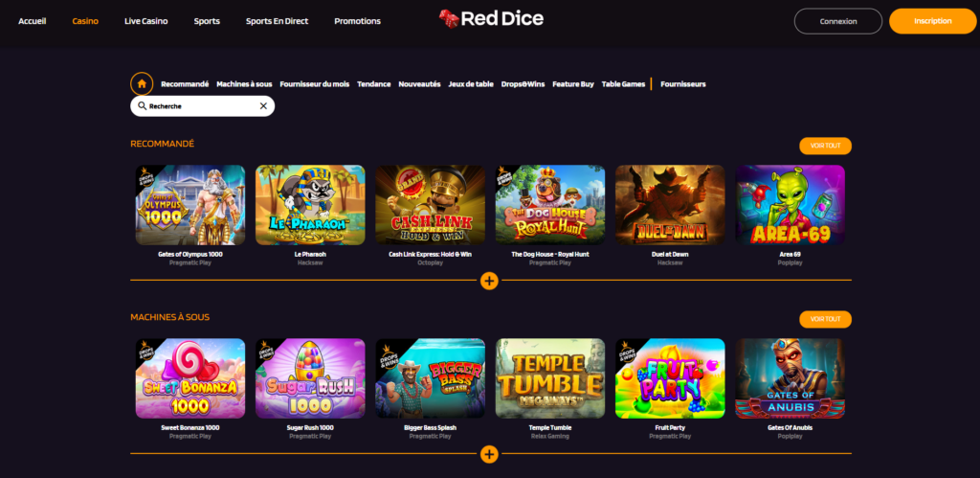
Task: Launch the Area 69 game thumbnail
Action: pyautogui.click(x=790, y=205)
